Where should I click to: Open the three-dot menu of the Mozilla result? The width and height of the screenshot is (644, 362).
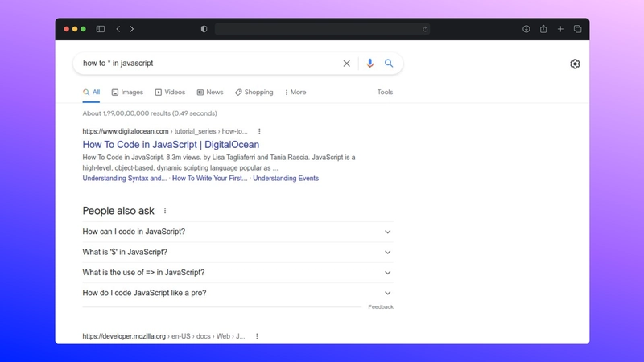click(257, 336)
